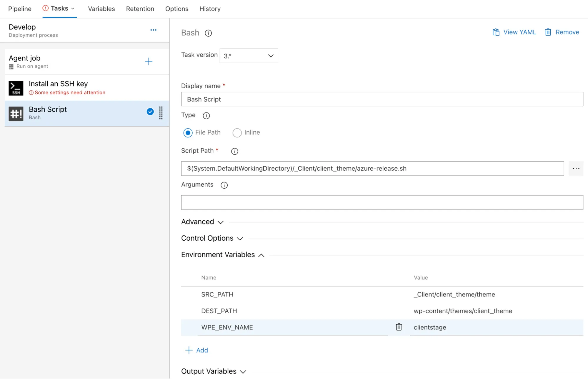The height and width of the screenshot is (379, 588).
Task: Add a new task to Agent job
Action: [x=149, y=61]
